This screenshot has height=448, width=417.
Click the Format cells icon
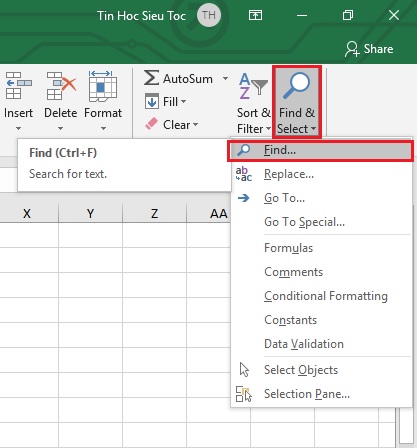pyautogui.click(x=103, y=86)
